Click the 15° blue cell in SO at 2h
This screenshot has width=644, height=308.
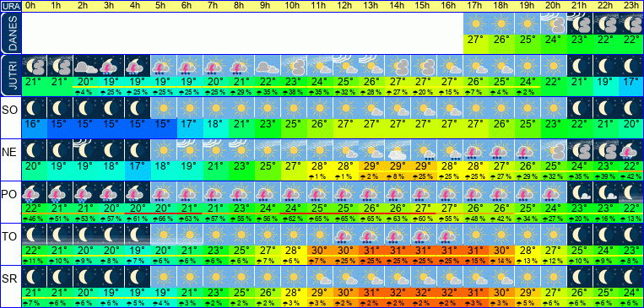tap(85, 123)
